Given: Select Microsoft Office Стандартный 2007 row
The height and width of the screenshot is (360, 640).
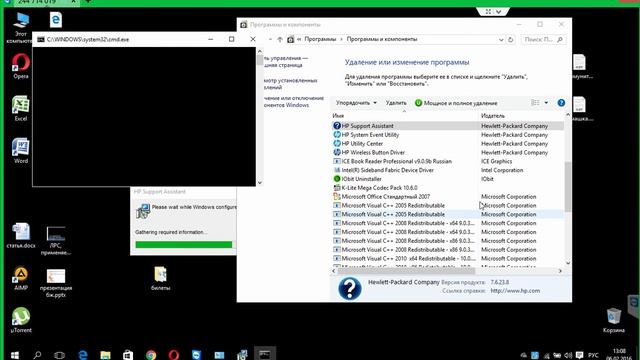Looking at the screenshot, I should point(448,197).
